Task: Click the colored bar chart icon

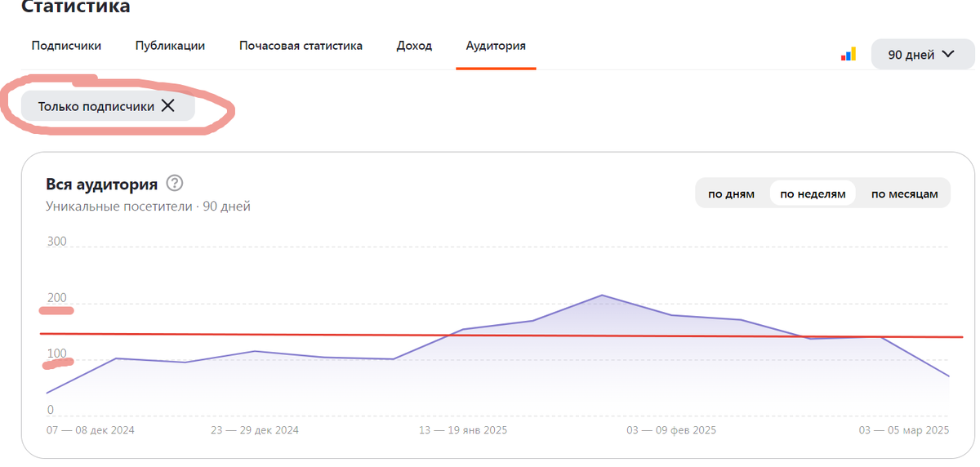Action: click(849, 55)
